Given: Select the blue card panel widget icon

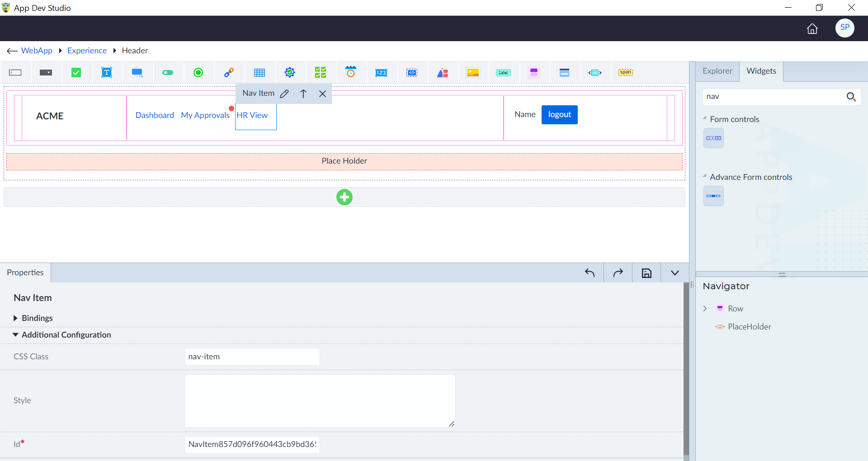Looking at the screenshot, I should [564, 73].
